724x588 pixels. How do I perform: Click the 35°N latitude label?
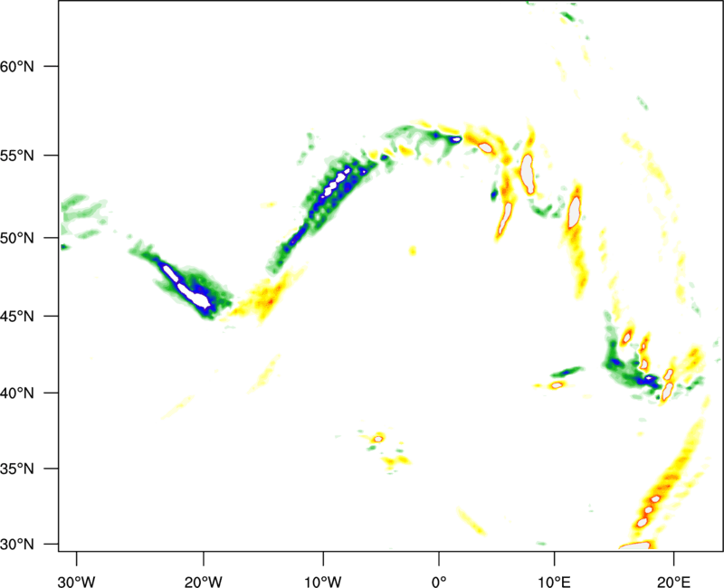(17, 469)
